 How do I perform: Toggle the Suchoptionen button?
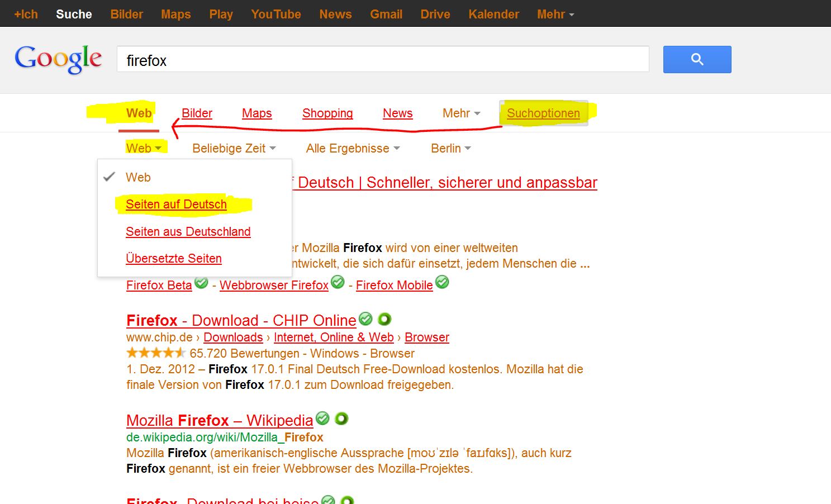543,113
